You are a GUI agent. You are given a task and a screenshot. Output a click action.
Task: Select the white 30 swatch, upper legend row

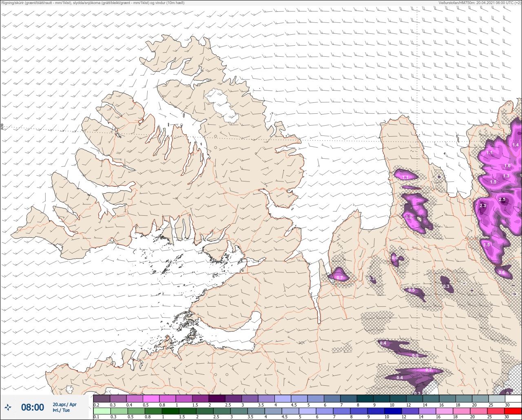[x=513, y=398]
